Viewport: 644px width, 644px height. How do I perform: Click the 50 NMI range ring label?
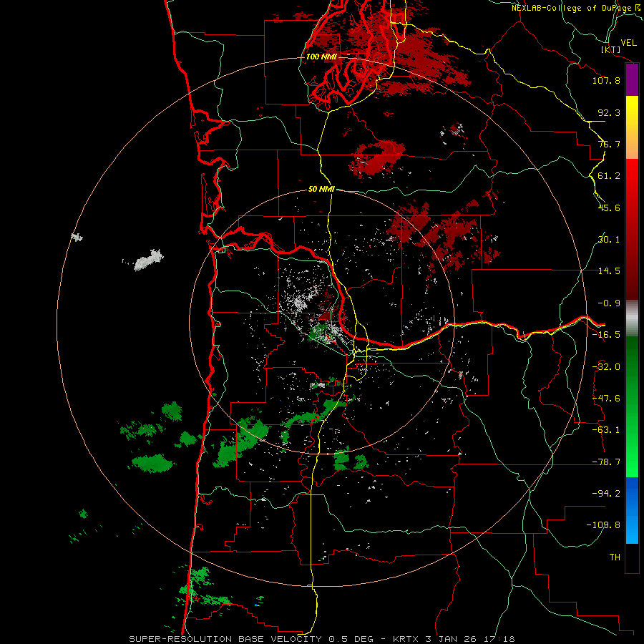[321, 190]
